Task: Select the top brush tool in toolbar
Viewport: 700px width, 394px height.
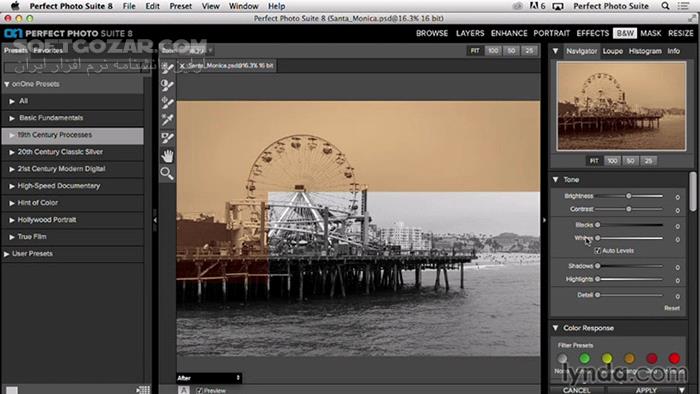Action: 167,68
